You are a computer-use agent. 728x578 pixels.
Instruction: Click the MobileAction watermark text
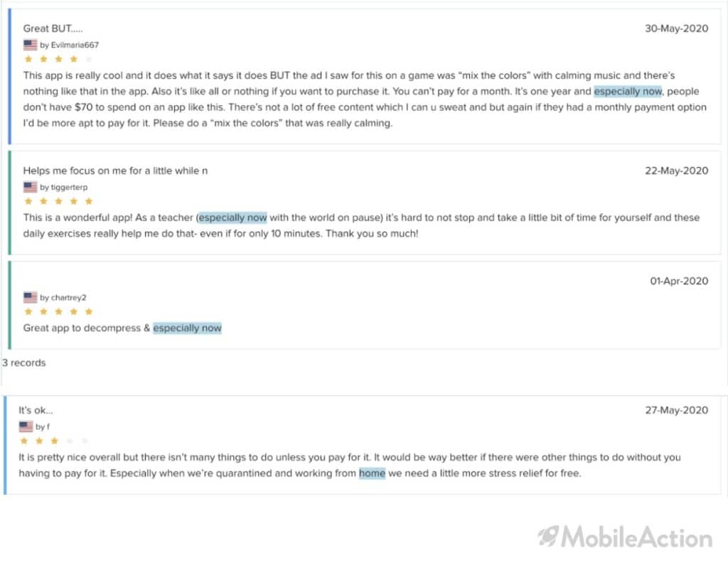click(636, 537)
